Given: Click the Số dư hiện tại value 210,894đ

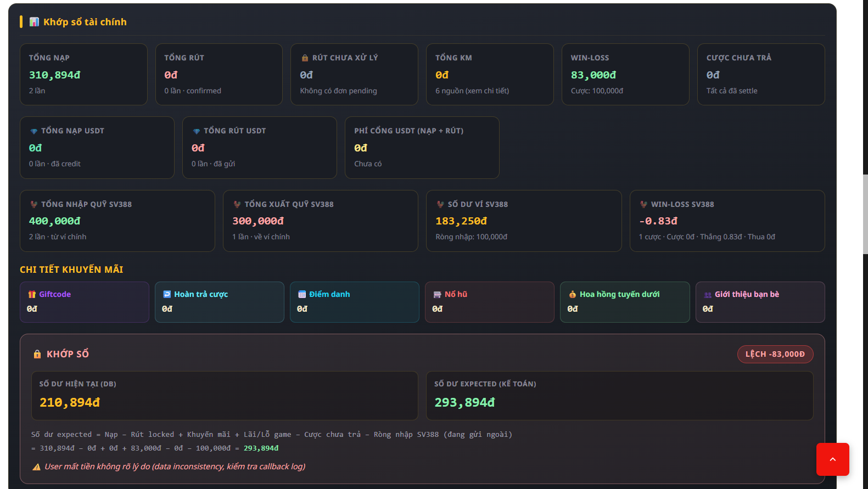Looking at the screenshot, I should point(70,403).
